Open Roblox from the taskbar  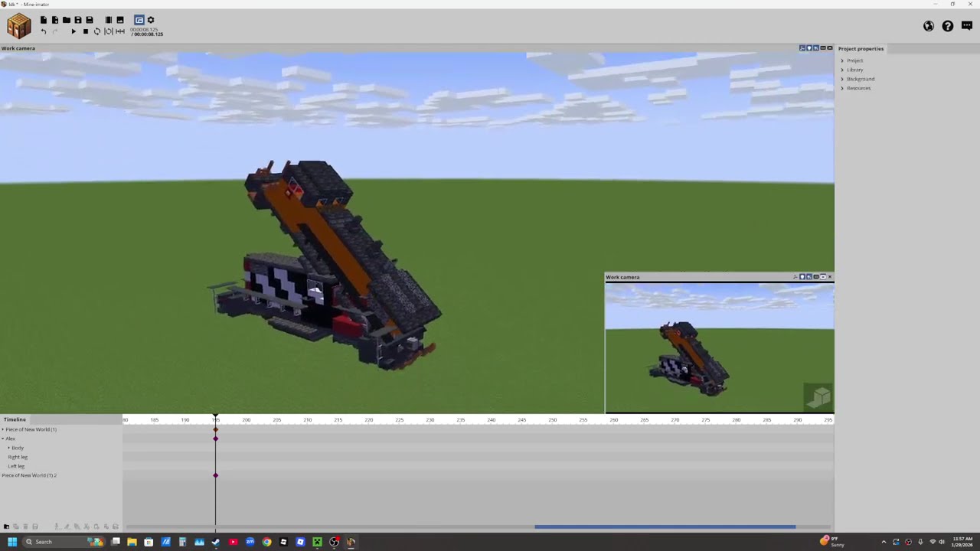[x=283, y=542]
